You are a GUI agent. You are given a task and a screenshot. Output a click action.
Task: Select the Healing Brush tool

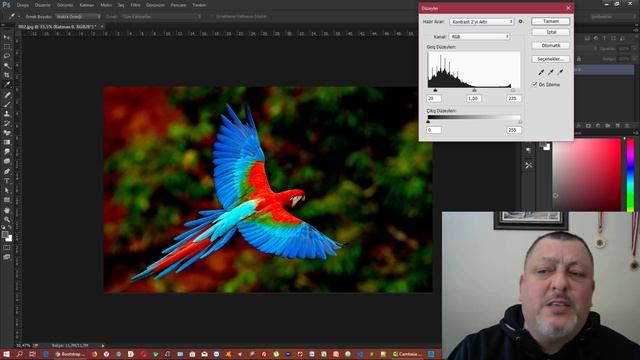click(7, 95)
